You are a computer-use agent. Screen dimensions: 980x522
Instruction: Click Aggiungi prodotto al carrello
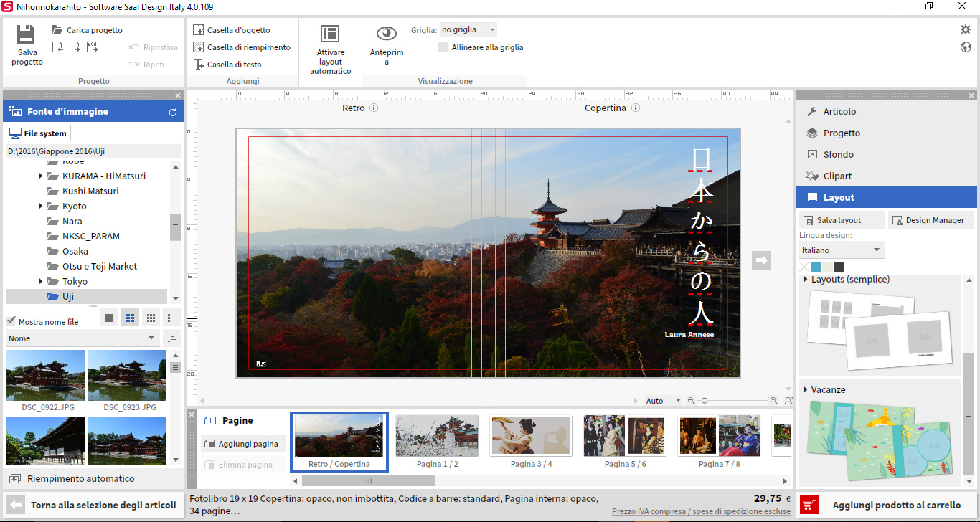point(887,505)
